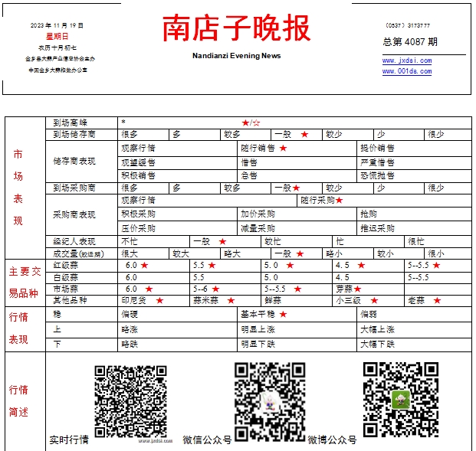Select the 观望缓售 cell
Image resolution: width=476 pixels, height=451 pixels.
(x=177, y=163)
